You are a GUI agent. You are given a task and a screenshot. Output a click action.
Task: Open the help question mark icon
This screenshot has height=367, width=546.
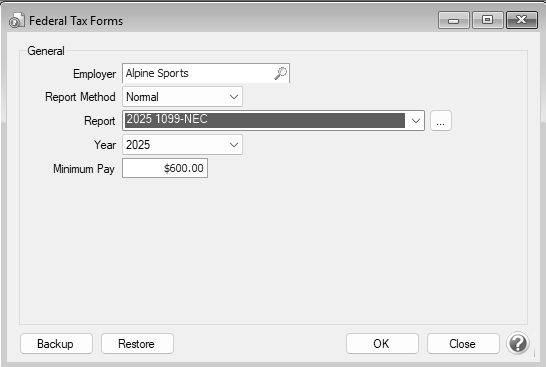[518, 344]
